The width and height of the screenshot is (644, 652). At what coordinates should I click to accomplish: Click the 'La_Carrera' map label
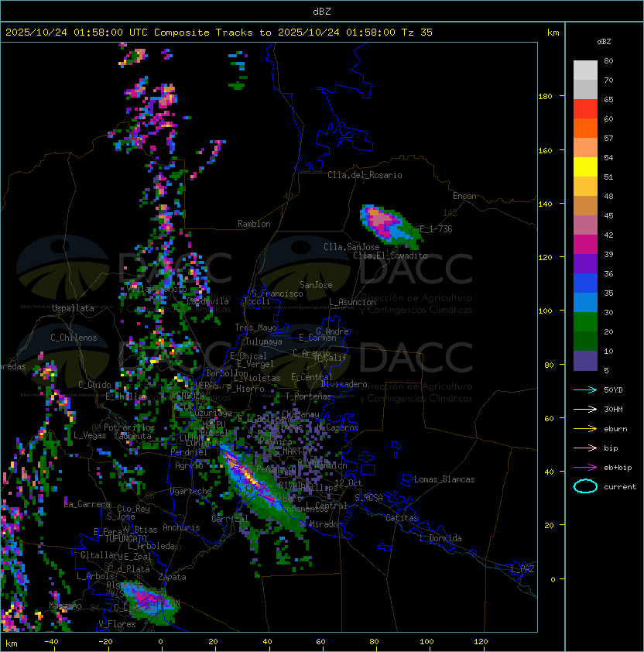coord(87,504)
